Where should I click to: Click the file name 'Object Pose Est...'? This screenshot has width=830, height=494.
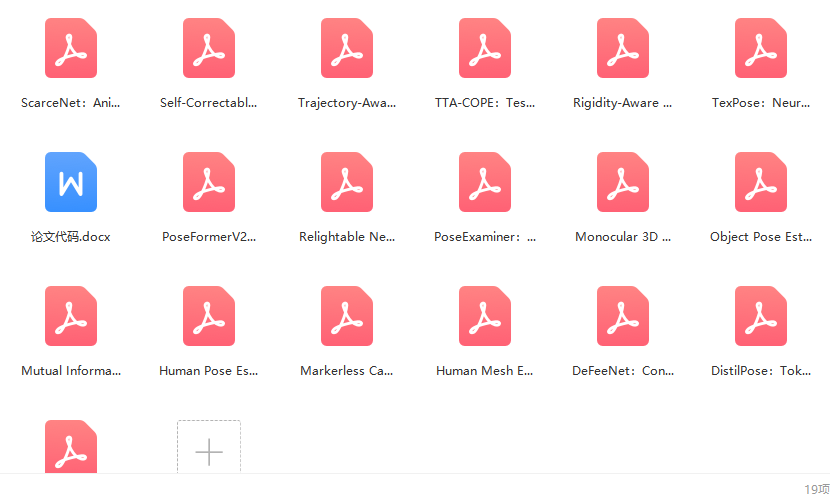(x=761, y=237)
